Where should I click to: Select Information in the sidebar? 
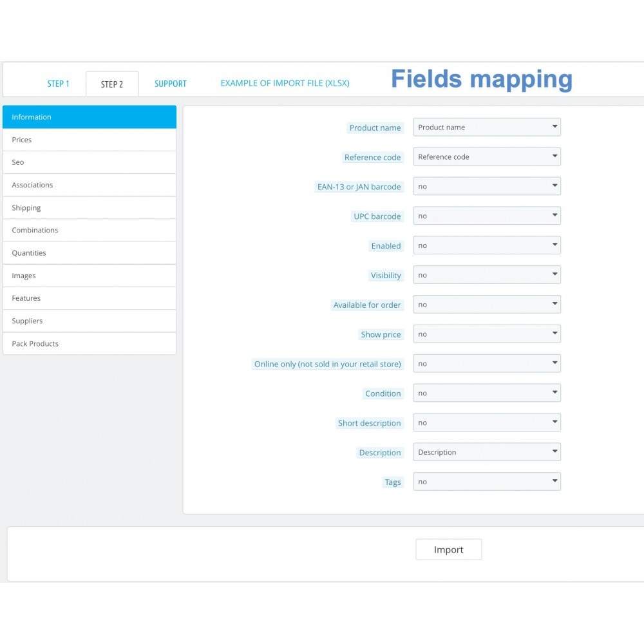pos(90,117)
